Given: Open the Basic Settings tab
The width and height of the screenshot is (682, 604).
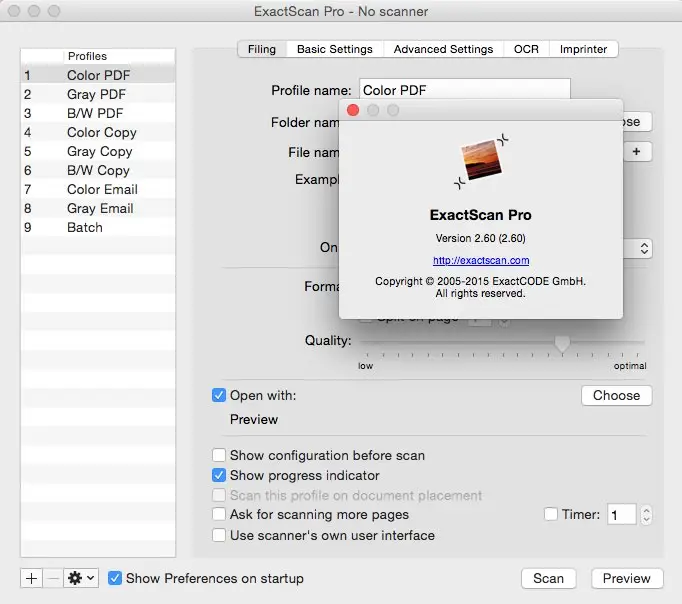Looking at the screenshot, I should point(334,49).
